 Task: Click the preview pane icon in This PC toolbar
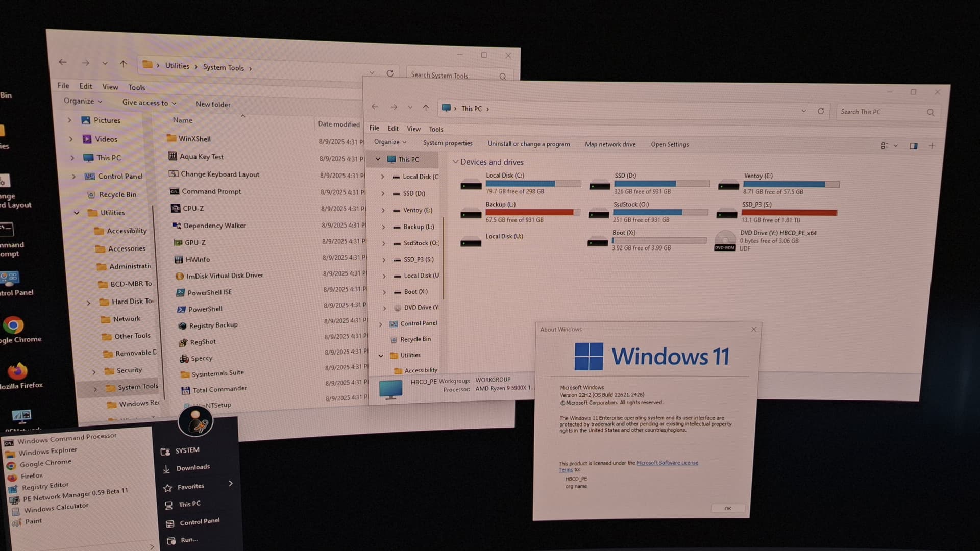pyautogui.click(x=914, y=146)
